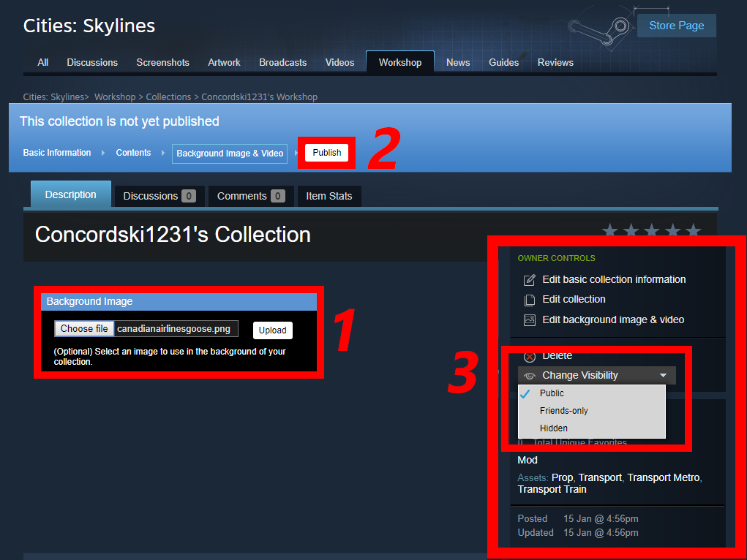Image resolution: width=747 pixels, height=560 pixels.
Task: Click the Choose file button
Action: (x=84, y=328)
